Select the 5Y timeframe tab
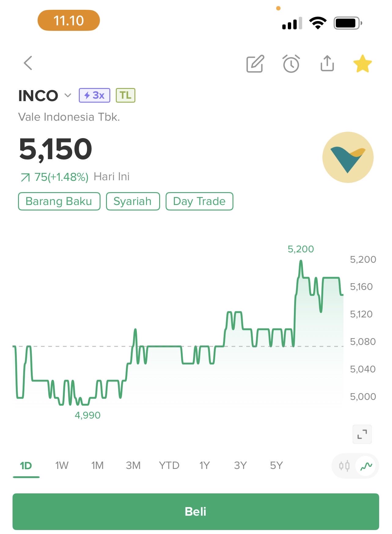 pyautogui.click(x=276, y=466)
